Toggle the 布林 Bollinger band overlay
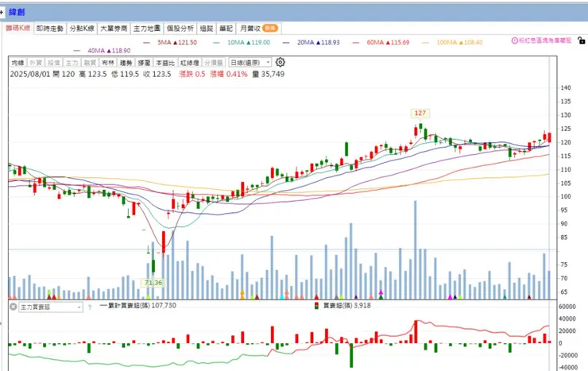Image resolution: width=588 pixels, height=371 pixels. [x=107, y=63]
